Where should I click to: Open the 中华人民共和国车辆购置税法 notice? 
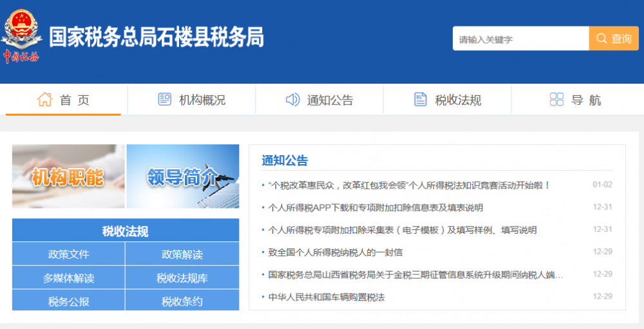click(x=326, y=297)
